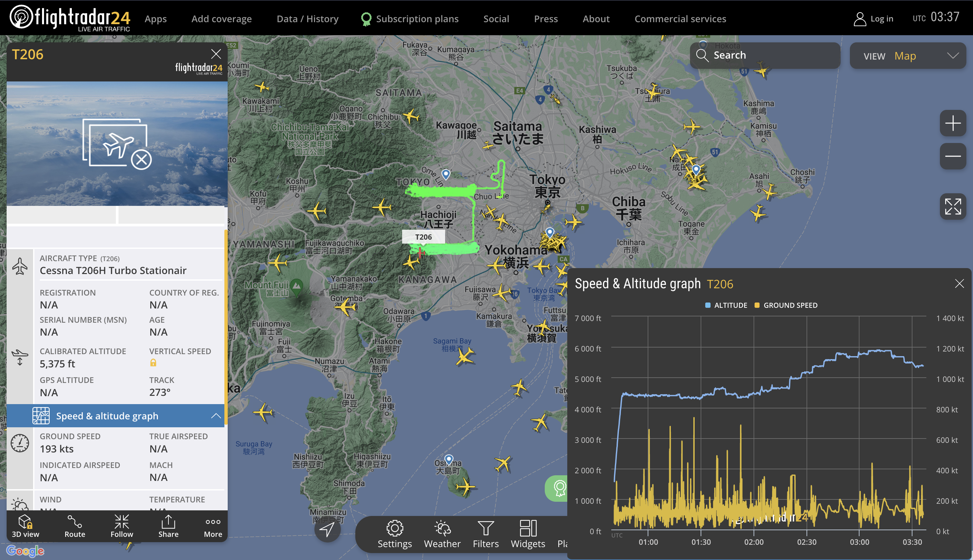Zoom in the map with plus button
This screenshot has width=973, height=560.
pyautogui.click(x=953, y=123)
